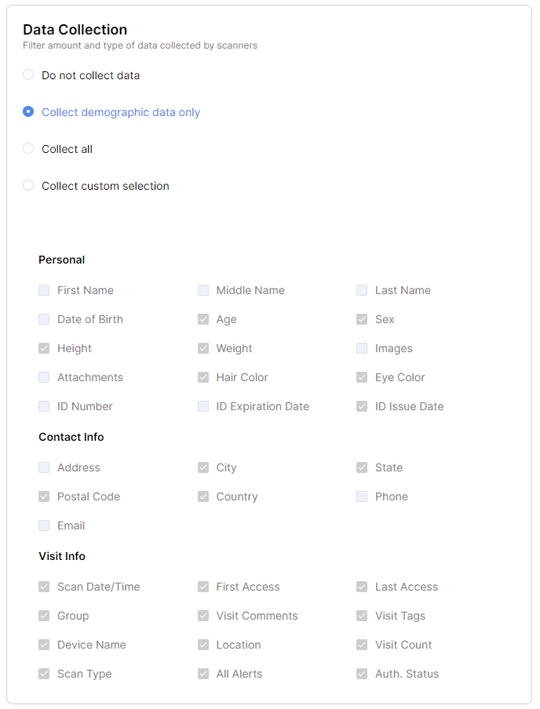Check the ID Expiration Date checkbox
540x709 pixels.
click(203, 406)
